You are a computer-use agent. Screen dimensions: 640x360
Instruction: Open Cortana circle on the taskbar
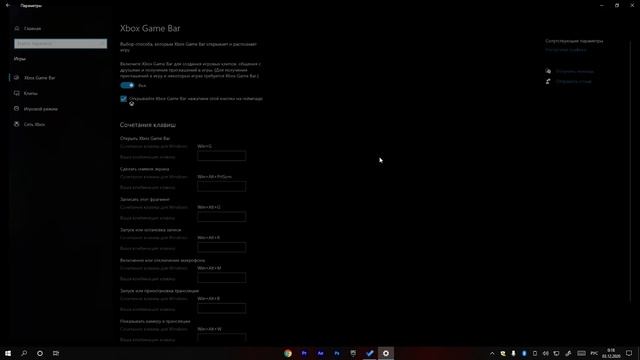click(40, 353)
